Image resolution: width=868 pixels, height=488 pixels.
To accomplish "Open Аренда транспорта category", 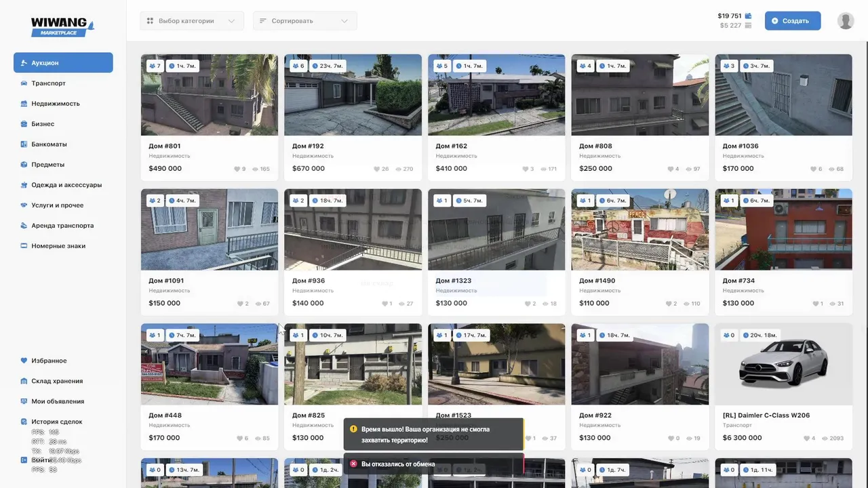I will tap(63, 225).
